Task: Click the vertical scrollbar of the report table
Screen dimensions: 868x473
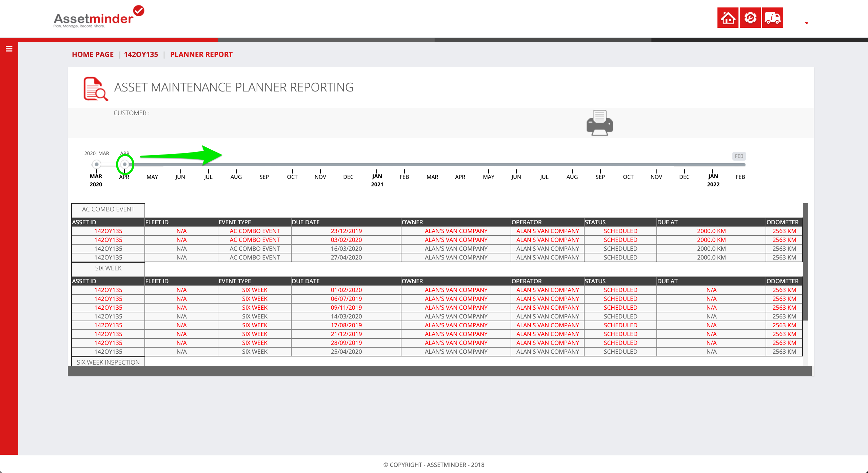Action: tap(806, 262)
